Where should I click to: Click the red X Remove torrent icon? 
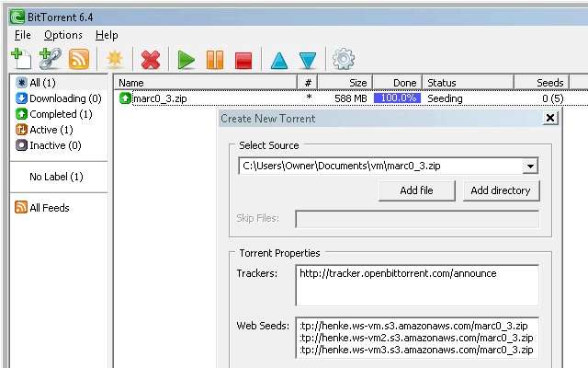[151, 59]
